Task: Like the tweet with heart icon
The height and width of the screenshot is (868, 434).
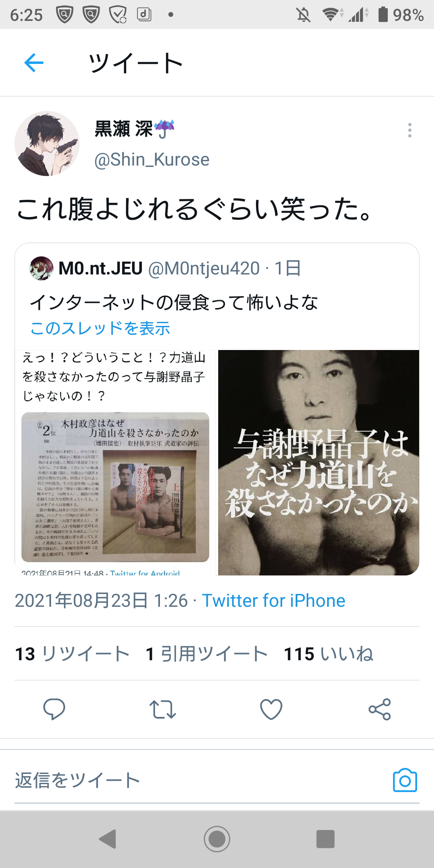Action: [x=271, y=709]
